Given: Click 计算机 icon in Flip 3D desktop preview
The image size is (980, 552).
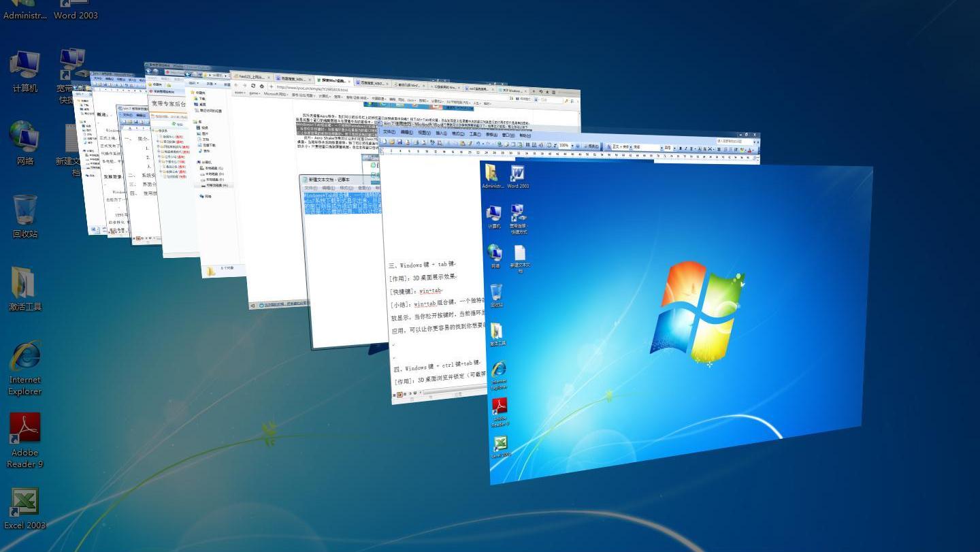Looking at the screenshot, I should [x=494, y=217].
